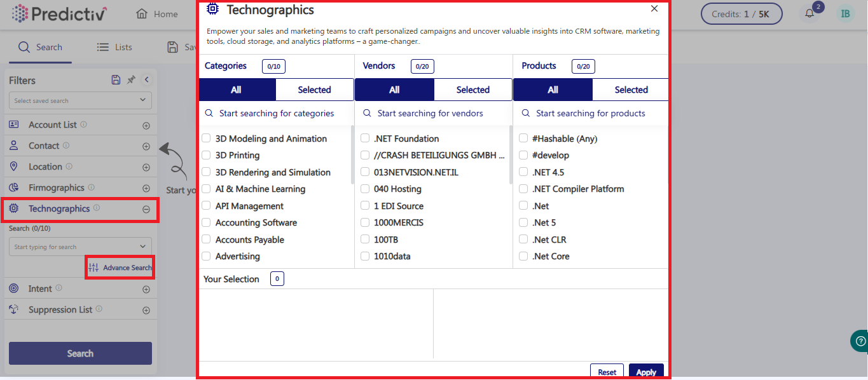
Task: Close the Technographics dialog
Action: pyautogui.click(x=654, y=9)
